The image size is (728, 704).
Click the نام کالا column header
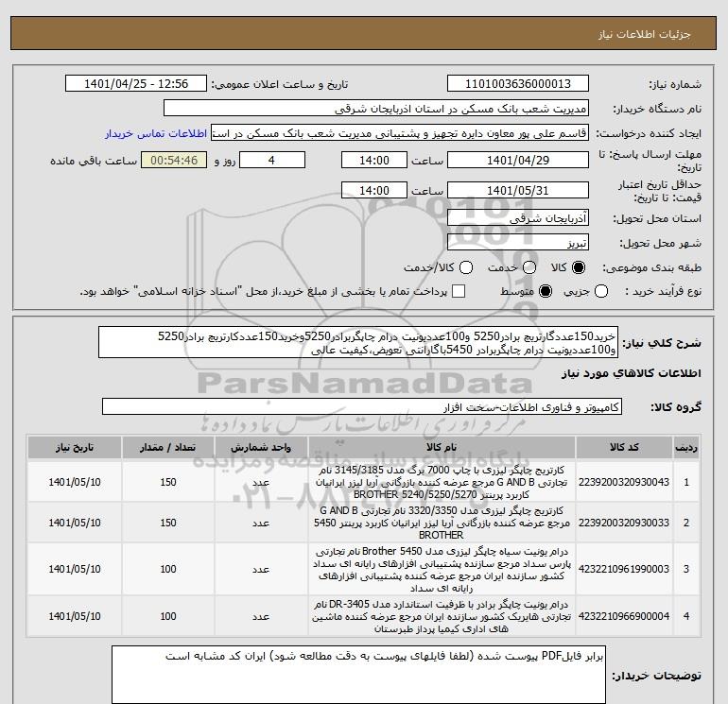coord(442,447)
